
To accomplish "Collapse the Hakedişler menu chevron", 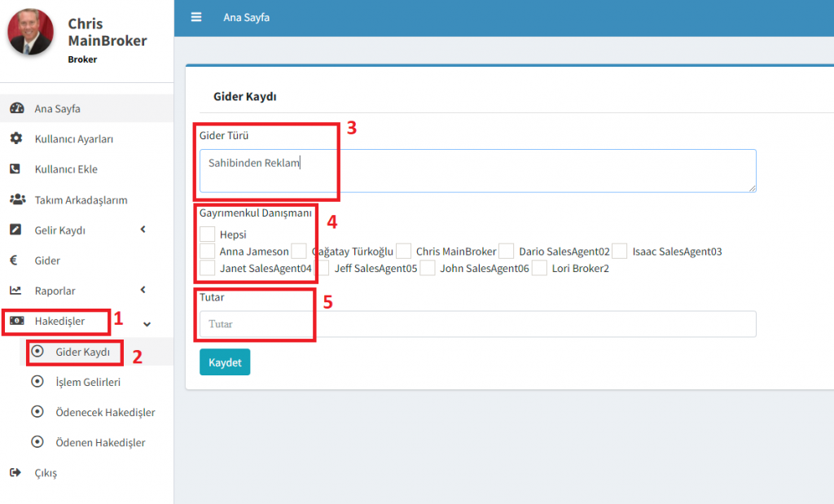I will 147,323.
